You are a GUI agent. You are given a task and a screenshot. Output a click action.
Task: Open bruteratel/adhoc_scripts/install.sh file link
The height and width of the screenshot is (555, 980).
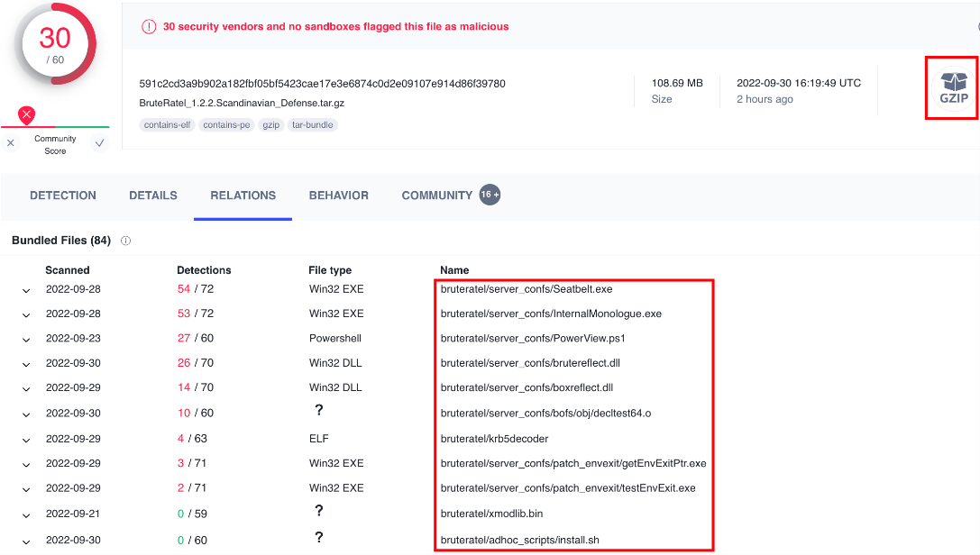519,540
